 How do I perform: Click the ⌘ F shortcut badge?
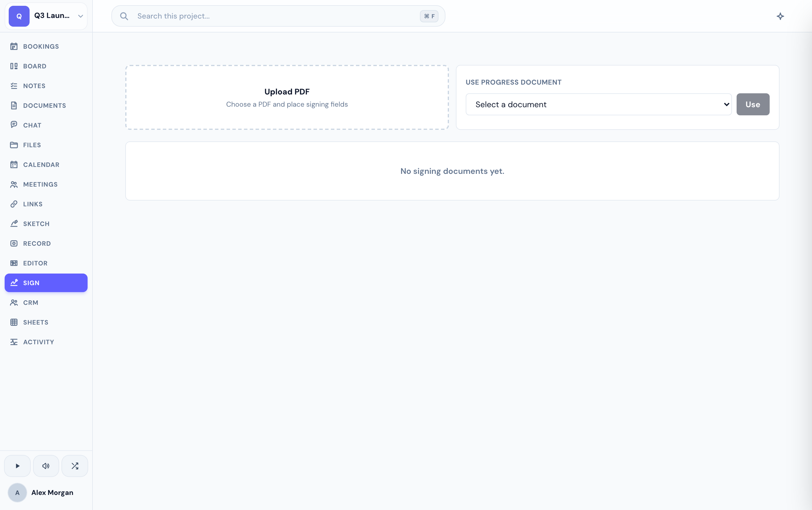click(x=429, y=16)
